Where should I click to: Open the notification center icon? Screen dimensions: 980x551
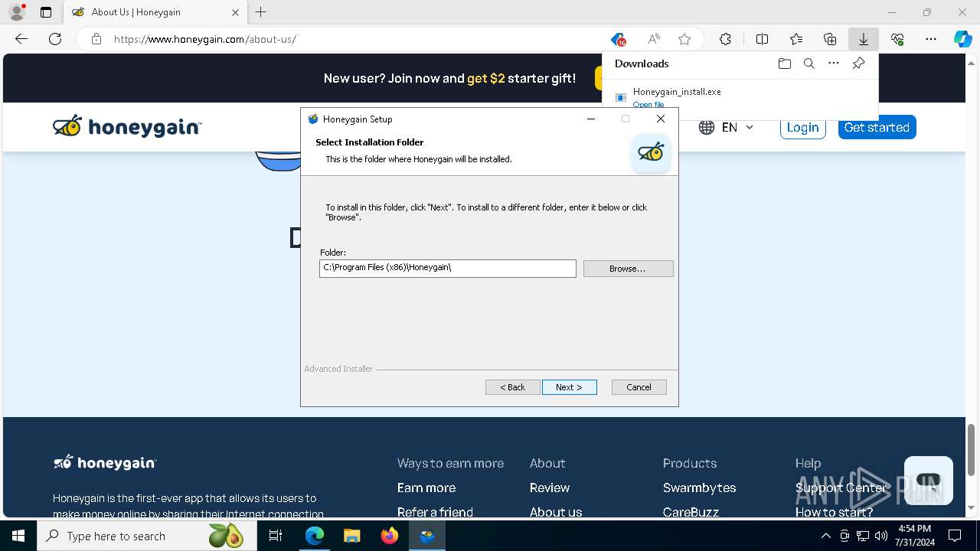point(955,536)
